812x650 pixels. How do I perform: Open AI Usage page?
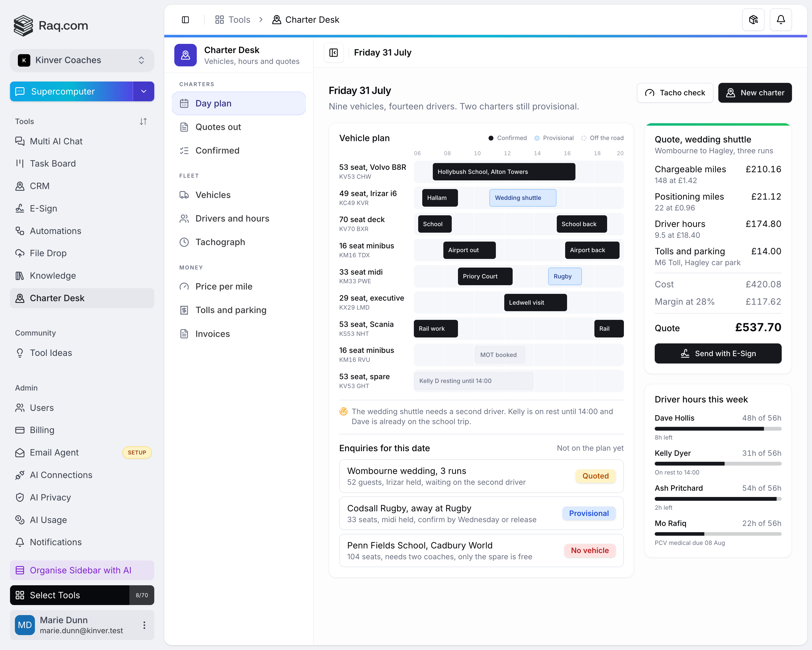pyautogui.click(x=82, y=520)
